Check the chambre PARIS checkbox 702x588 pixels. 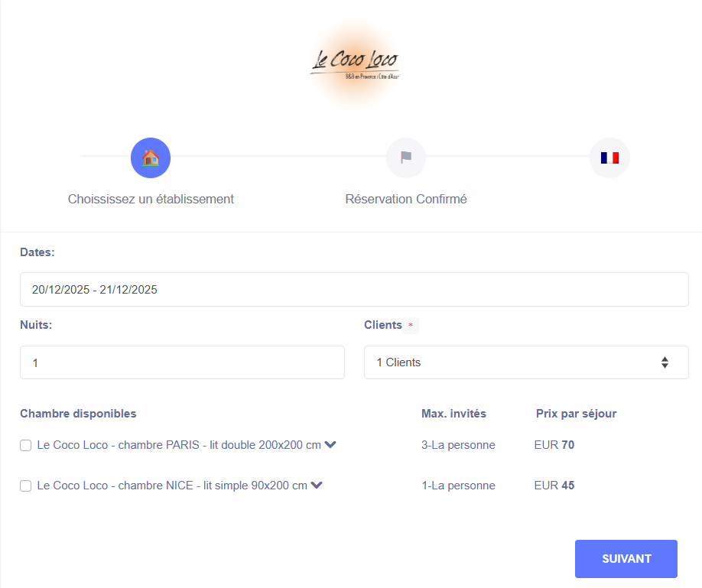pyautogui.click(x=26, y=445)
